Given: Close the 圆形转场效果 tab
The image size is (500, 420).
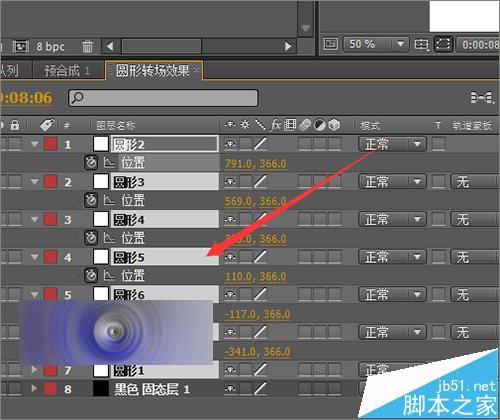Looking at the screenshot, I should tap(197, 70).
